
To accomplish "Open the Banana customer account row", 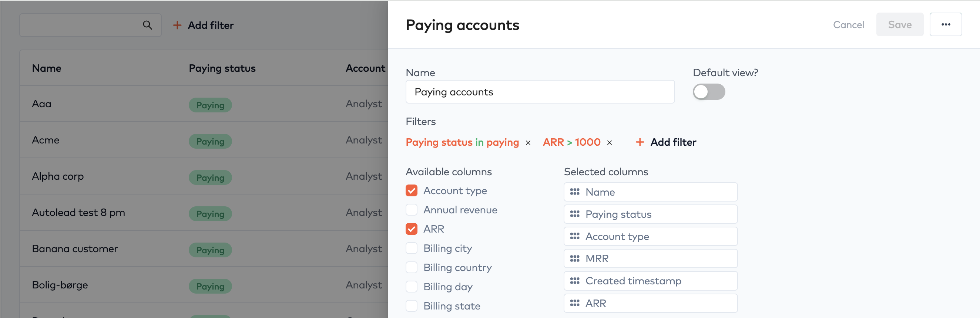I will click(x=204, y=249).
